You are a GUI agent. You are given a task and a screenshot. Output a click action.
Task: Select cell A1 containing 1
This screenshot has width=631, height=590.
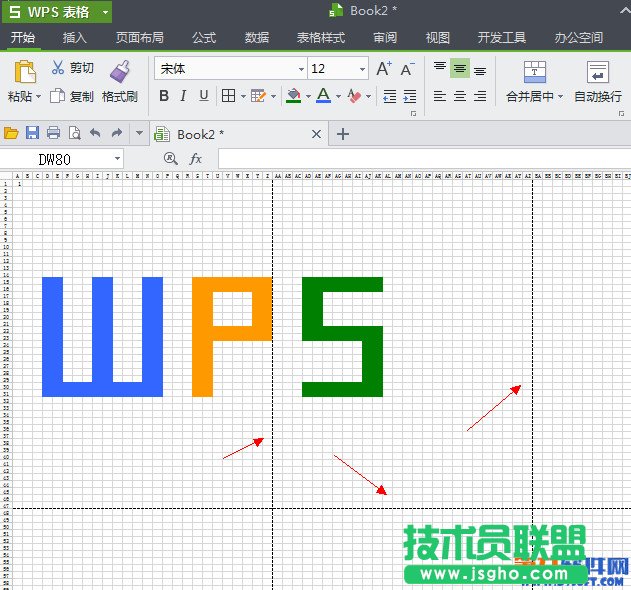coord(18,184)
